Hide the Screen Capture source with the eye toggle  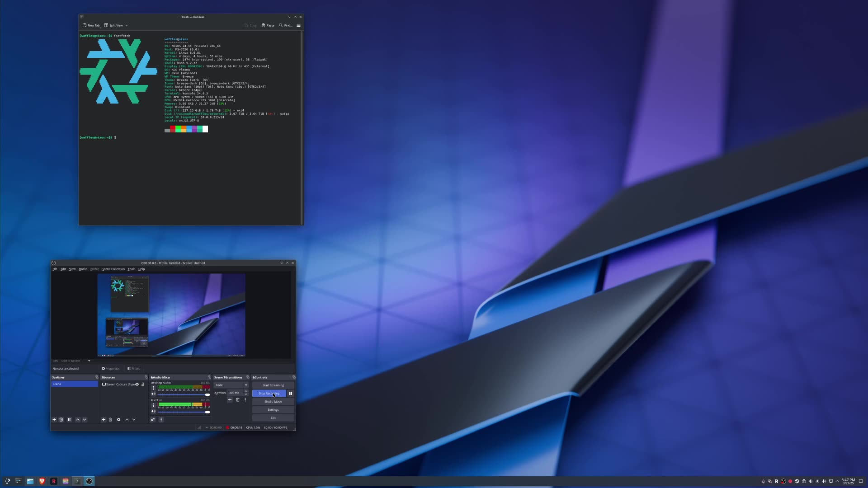137,385
